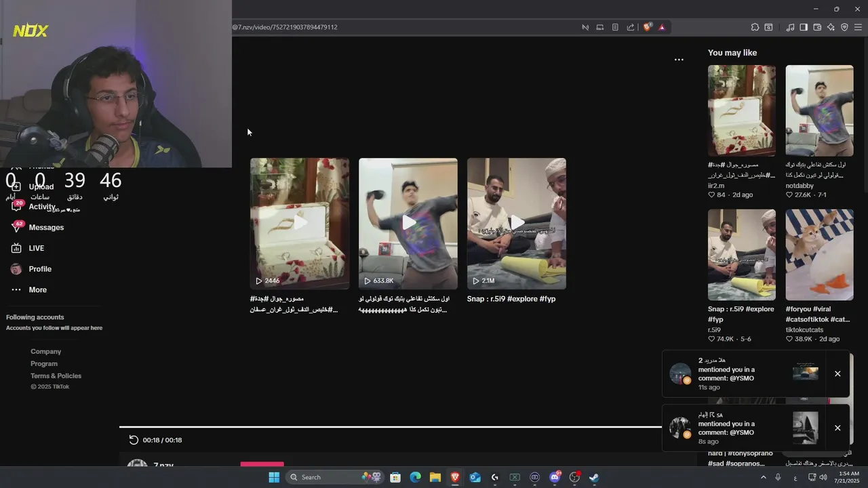Viewport: 868px width, 488px height.
Task: Like the notdabby video with 27.6K likes
Action: click(x=790, y=195)
